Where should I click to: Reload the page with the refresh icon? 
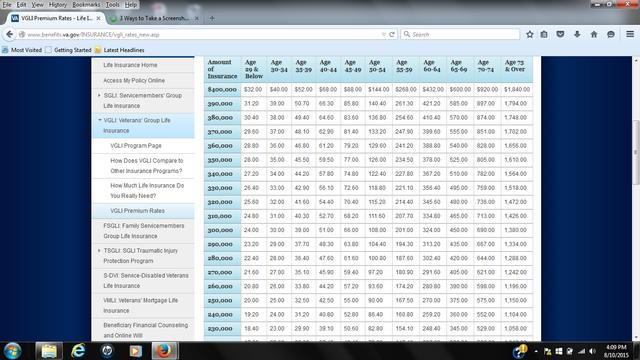[392, 35]
